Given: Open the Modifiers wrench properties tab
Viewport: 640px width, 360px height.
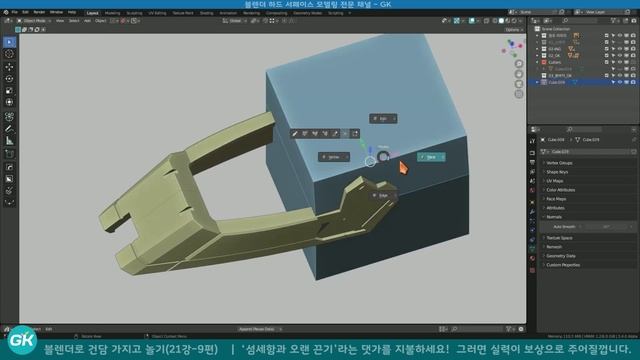Looking at the screenshot, I should pos(532,212).
